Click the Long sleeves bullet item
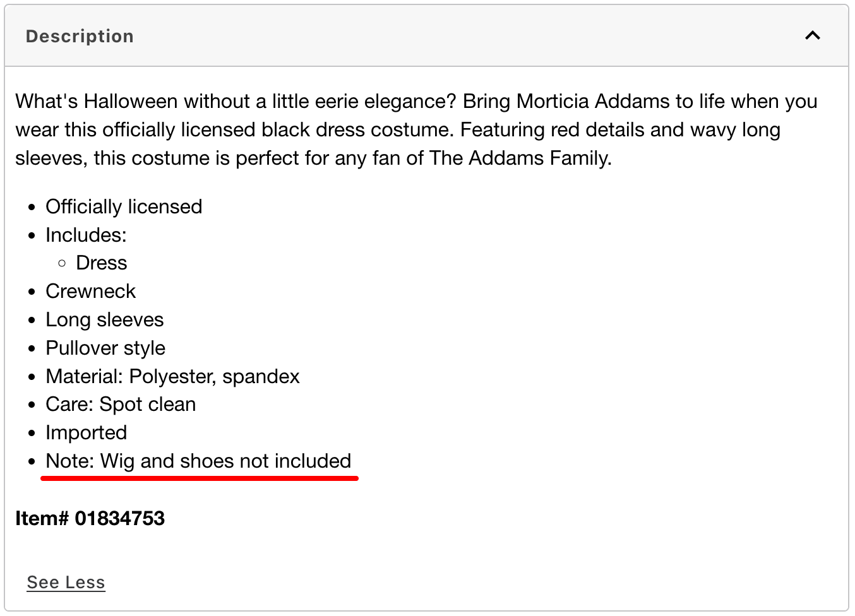Screen dimensions: 855x616 [x=104, y=319]
